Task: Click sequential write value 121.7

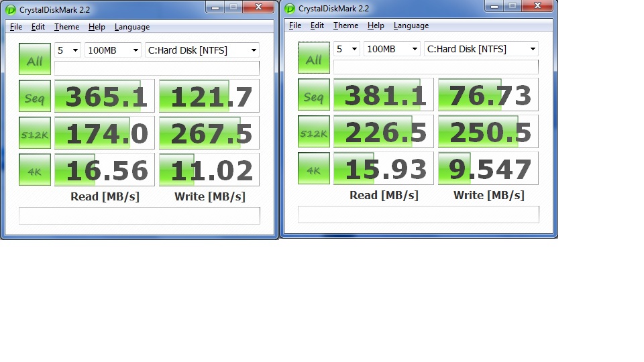Action: (x=209, y=96)
